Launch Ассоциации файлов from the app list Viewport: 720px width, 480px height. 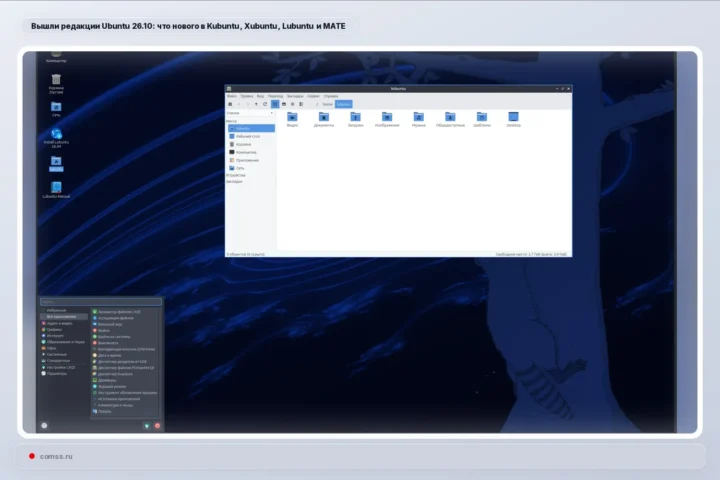tap(125, 318)
